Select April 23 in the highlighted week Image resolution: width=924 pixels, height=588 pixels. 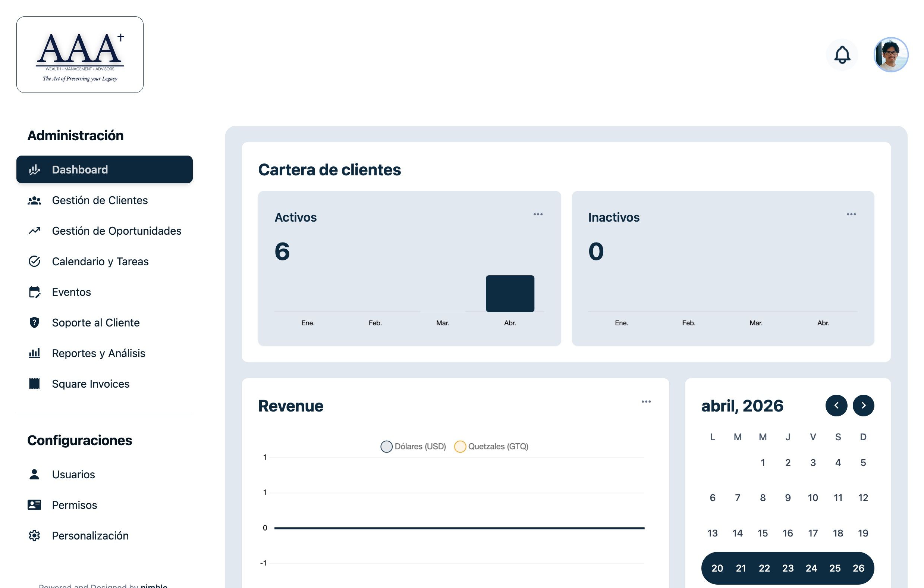tap(788, 569)
